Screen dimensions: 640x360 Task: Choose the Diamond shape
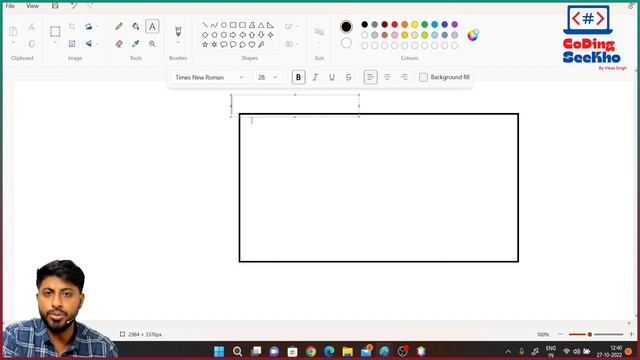coord(205,35)
